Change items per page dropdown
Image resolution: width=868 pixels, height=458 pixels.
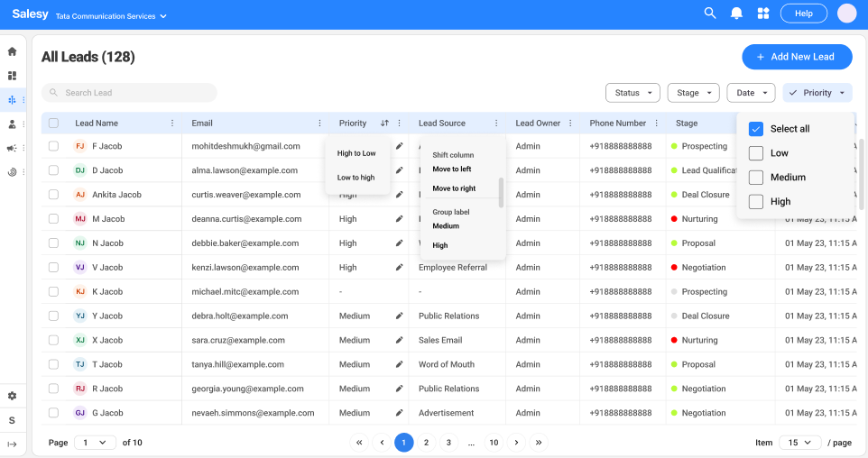point(800,443)
